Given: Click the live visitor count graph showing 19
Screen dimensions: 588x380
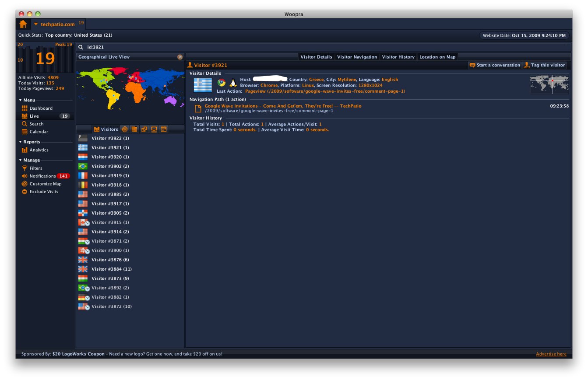Looking at the screenshot, I should point(45,58).
